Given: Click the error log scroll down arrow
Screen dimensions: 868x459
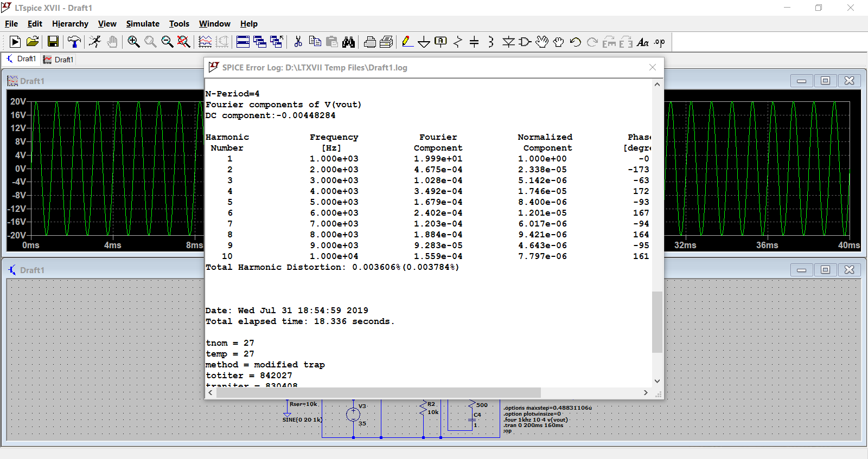Looking at the screenshot, I should pos(657,381).
